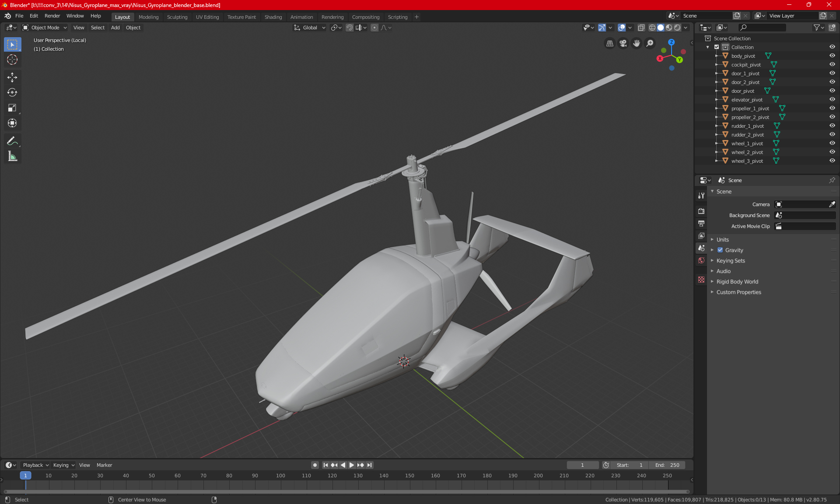The height and width of the screenshot is (504, 840).
Task: Switch to wireframe shading mode
Action: pyautogui.click(x=652, y=28)
